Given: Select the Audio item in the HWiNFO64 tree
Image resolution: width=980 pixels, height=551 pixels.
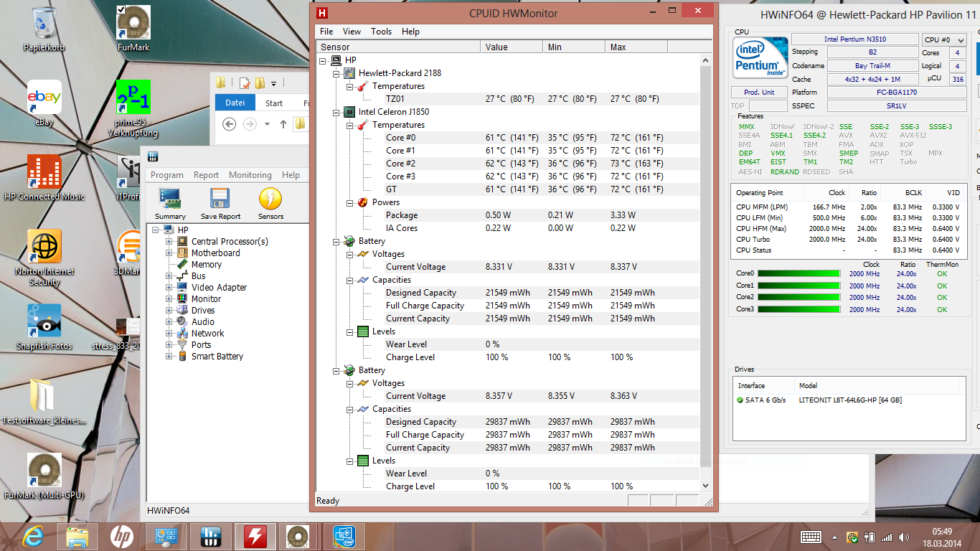Looking at the screenshot, I should (x=203, y=322).
